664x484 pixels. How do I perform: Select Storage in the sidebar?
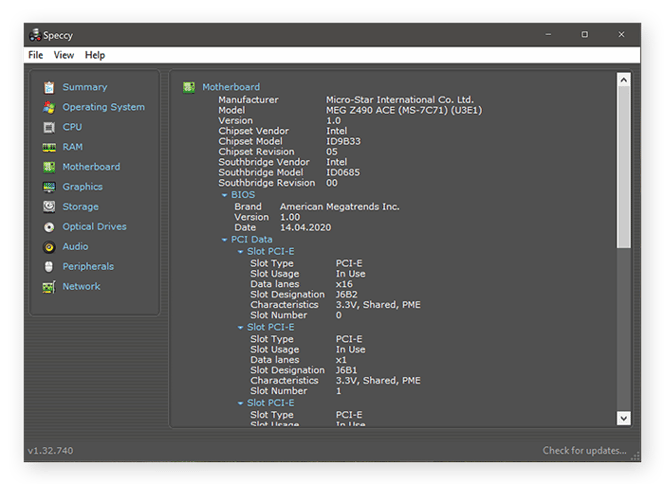click(x=80, y=207)
